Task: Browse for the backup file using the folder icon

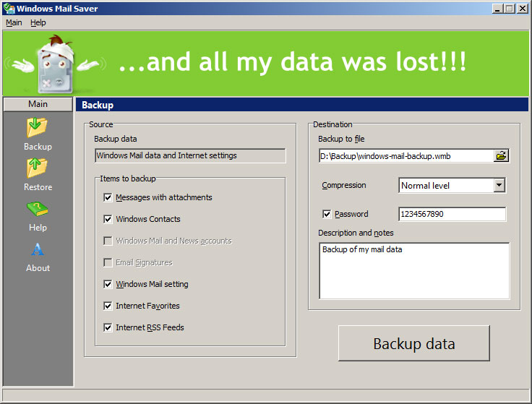Action: point(501,155)
